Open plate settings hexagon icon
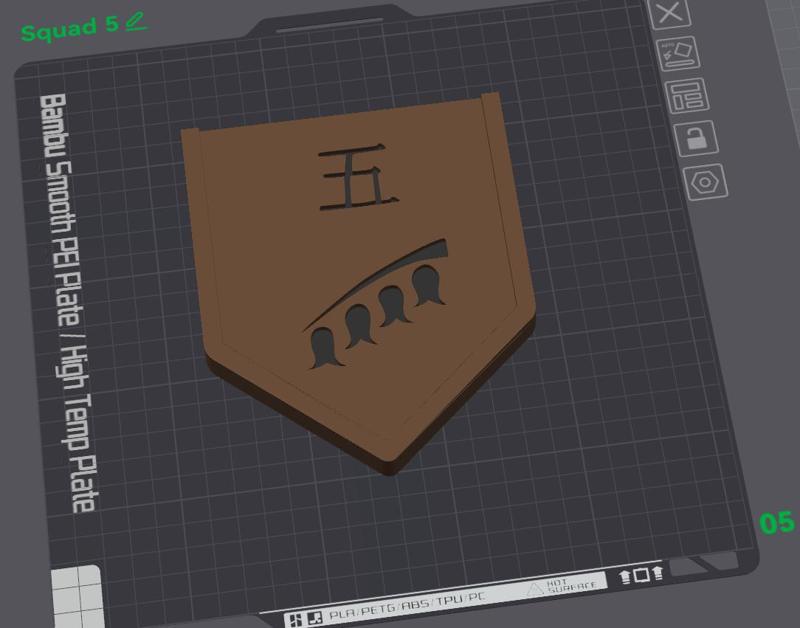800x628 pixels. click(x=706, y=182)
